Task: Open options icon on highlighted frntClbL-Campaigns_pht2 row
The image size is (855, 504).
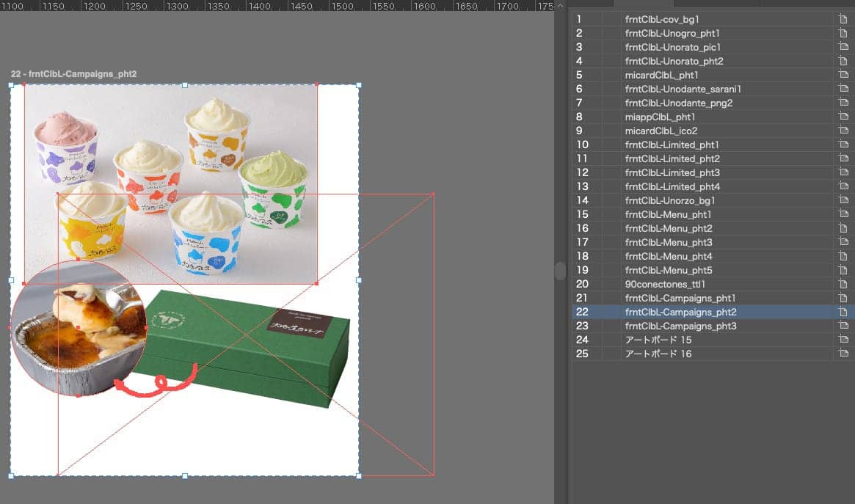Action: 843,312
